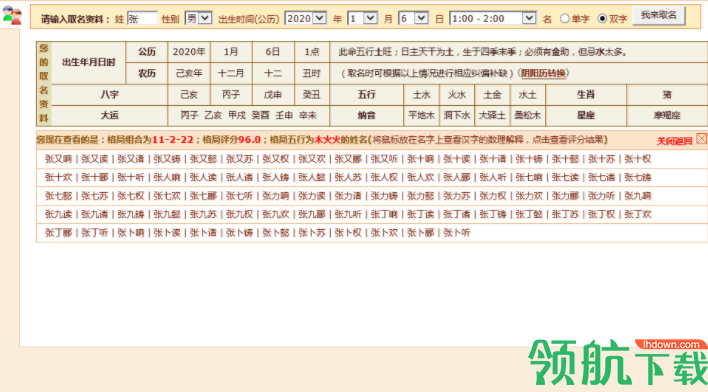The width and height of the screenshot is (708, 392).
Task: Click the 2020年 solar year cell
Action: 189,52
